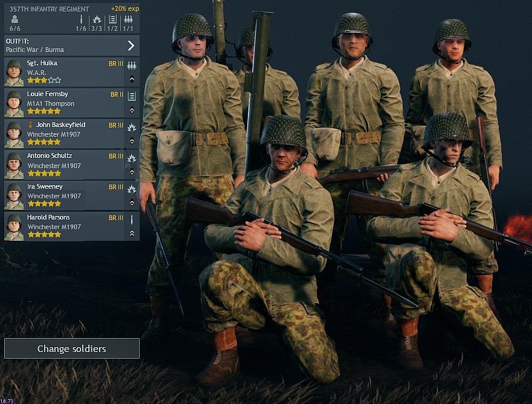The width and height of the screenshot is (532, 404).
Task: Click the 357th Infantry Regiment squad title
Action: (49, 9)
